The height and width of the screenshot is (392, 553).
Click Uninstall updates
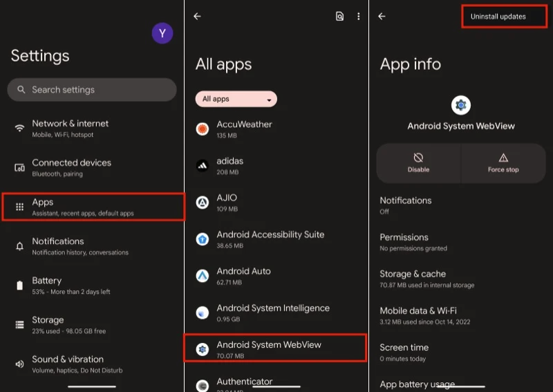505,17
